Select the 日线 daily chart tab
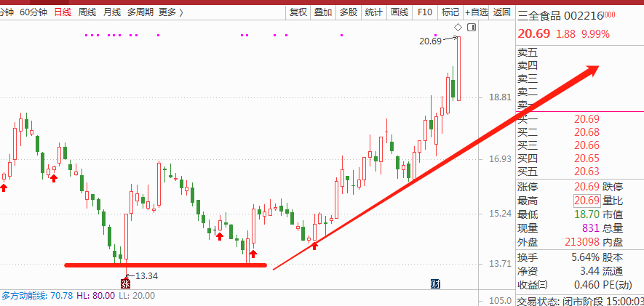 point(63,12)
